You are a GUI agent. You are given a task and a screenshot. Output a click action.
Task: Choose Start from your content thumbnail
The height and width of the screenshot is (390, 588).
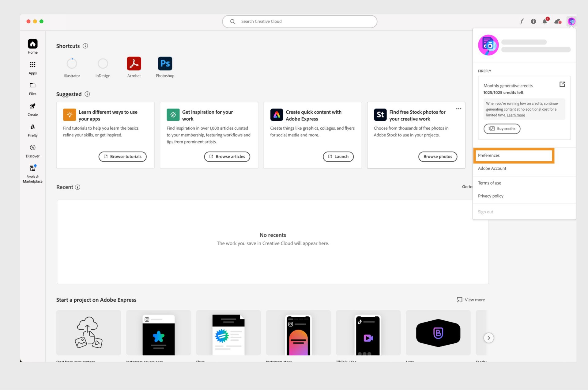[89, 333]
